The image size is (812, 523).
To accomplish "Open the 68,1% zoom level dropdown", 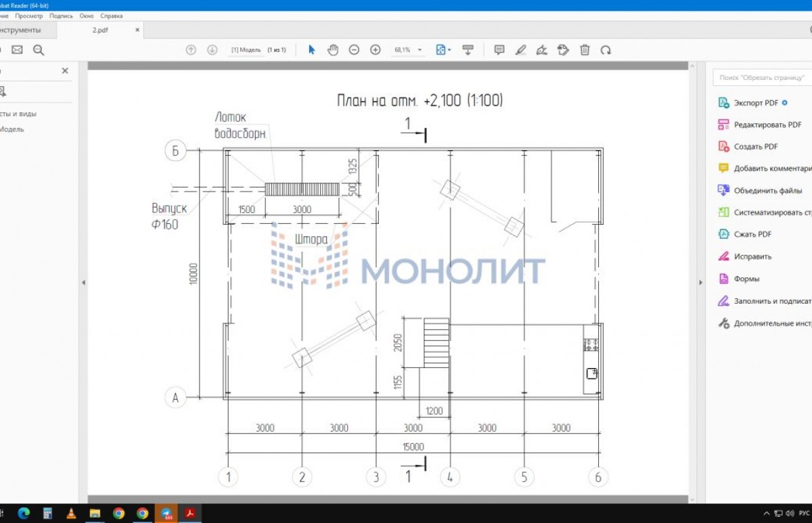I will pyautogui.click(x=408, y=50).
